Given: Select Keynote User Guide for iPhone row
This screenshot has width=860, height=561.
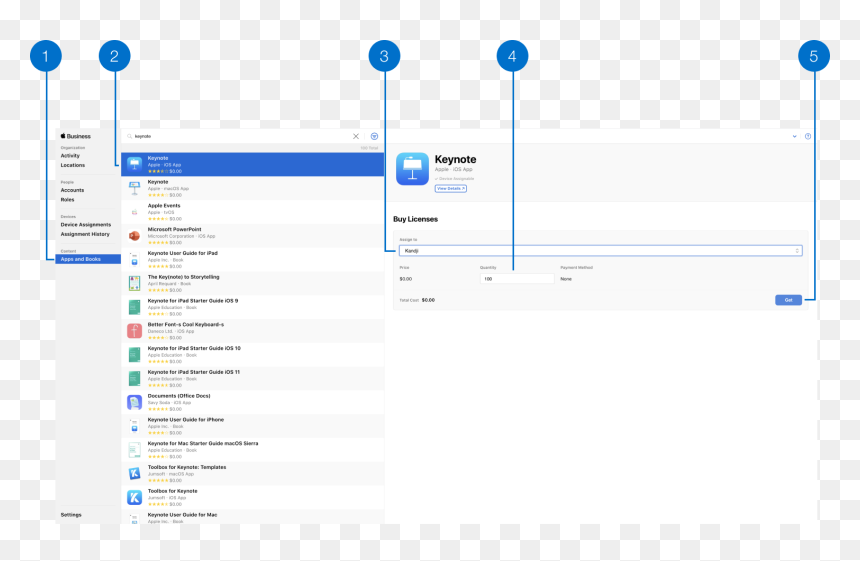Looking at the screenshot, I should point(252,426).
